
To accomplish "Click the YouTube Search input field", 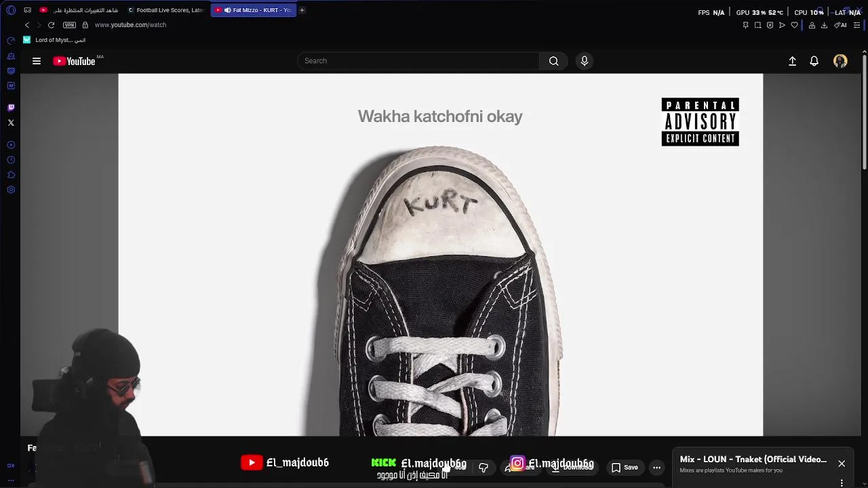I will pyautogui.click(x=418, y=61).
